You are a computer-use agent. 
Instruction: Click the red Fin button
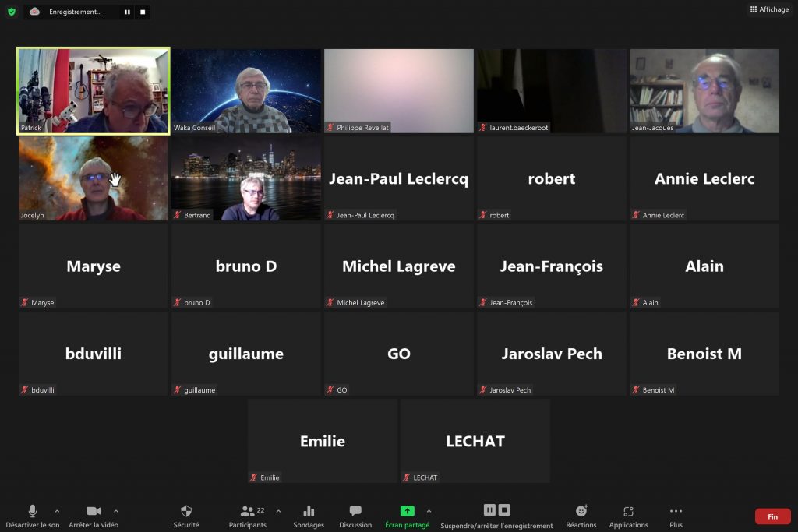point(772,516)
